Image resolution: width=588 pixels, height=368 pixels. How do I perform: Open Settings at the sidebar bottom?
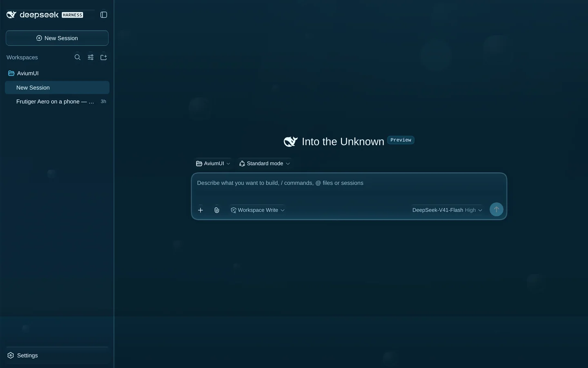pyautogui.click(x=57, y=355)
